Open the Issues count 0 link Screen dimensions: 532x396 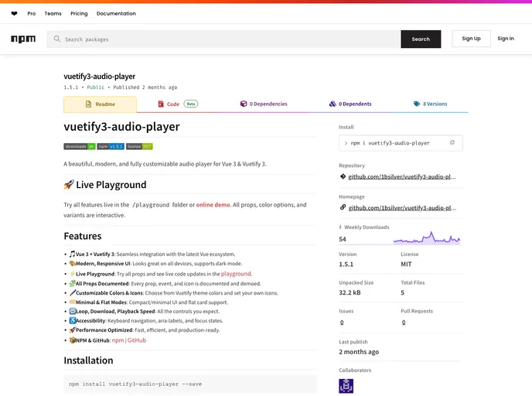(342, 322)
